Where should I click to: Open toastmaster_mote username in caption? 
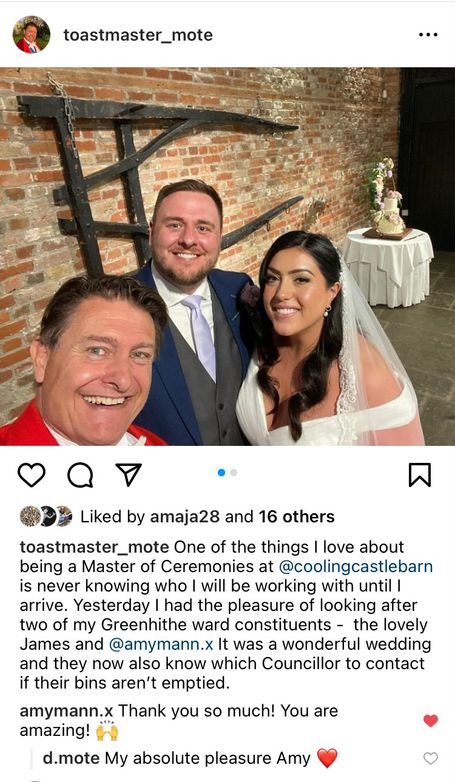[94, 547]
